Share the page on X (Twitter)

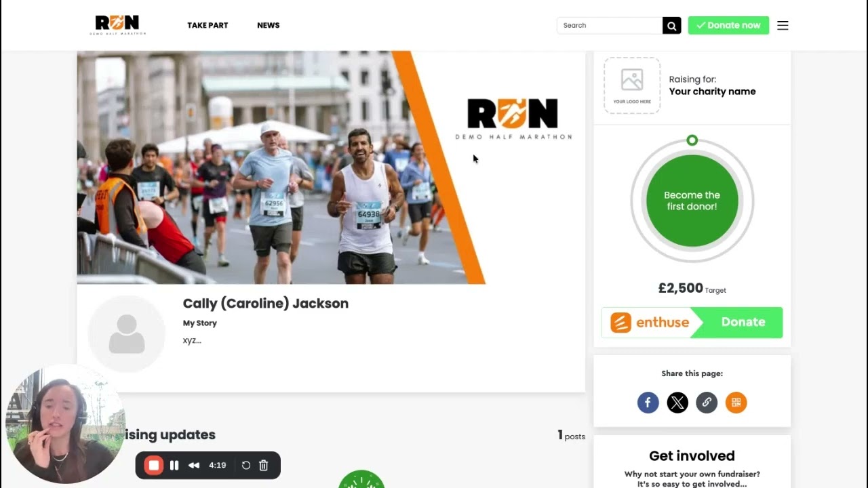pos(677,403)
